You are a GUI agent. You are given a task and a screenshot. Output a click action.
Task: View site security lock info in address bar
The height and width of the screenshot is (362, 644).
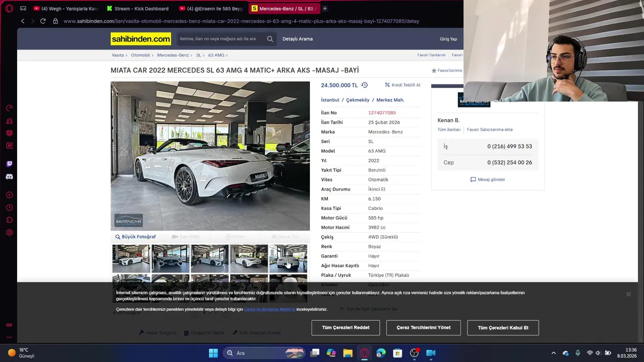(55, 21)
